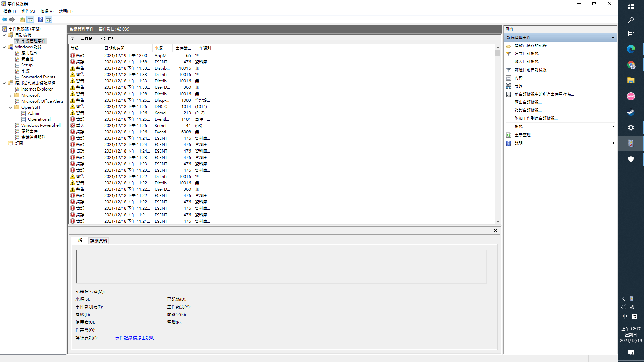The height and width of the screenshot is (362, 644).
Task: Toggle the 中 input method indicator
Action: [625, 316]
